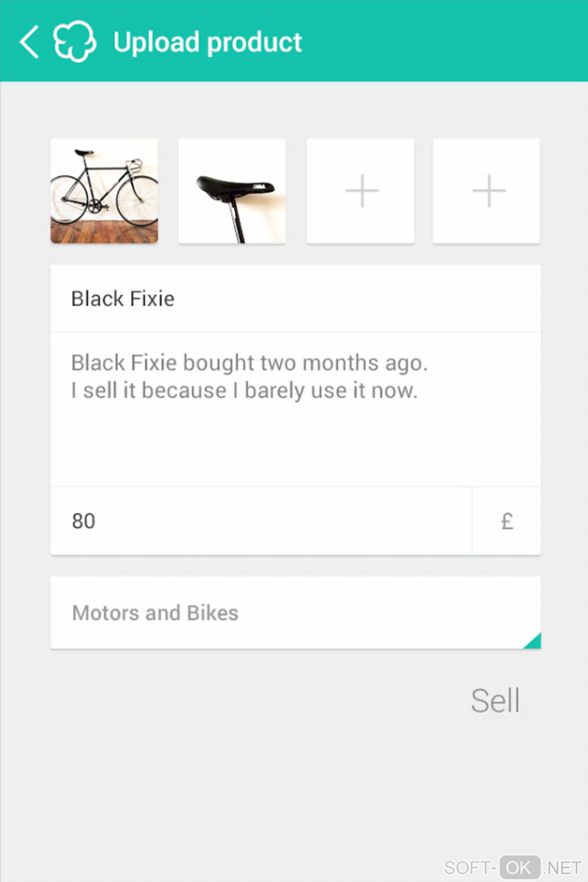
Task: Open the bike saddle photo thumbnail
Action: tap(232, 191)
